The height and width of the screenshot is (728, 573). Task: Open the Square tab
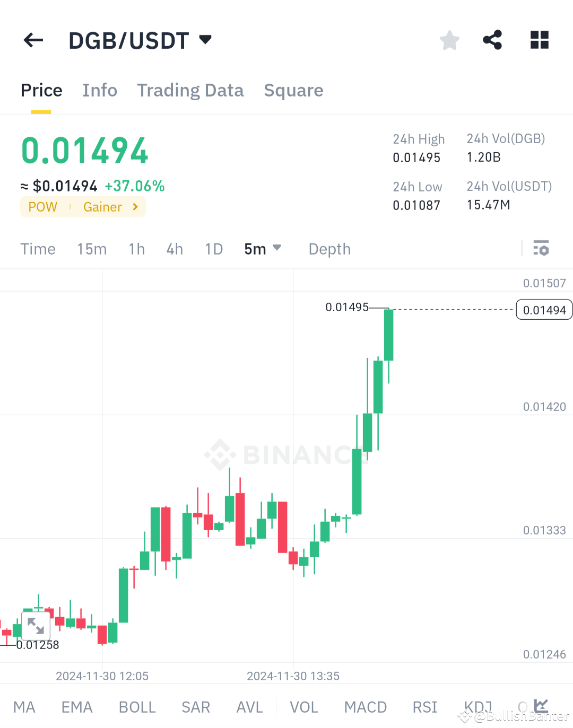point(293,90)
